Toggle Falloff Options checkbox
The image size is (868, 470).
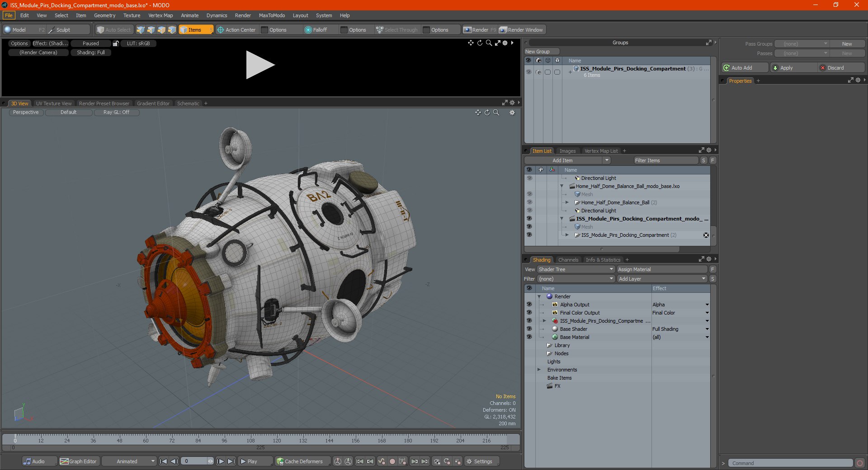click(344, 30)
